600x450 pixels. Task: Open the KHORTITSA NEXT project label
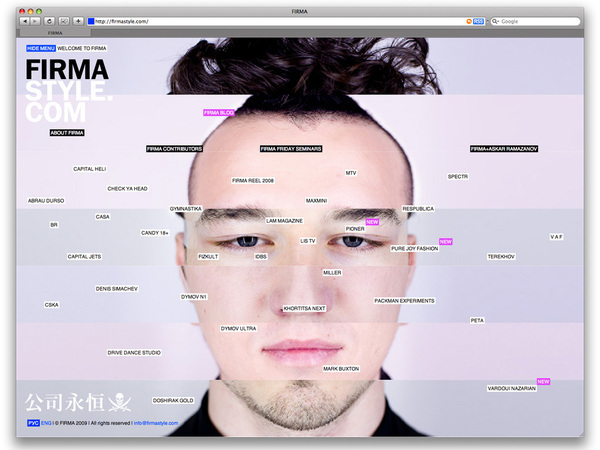coord(304,308)
